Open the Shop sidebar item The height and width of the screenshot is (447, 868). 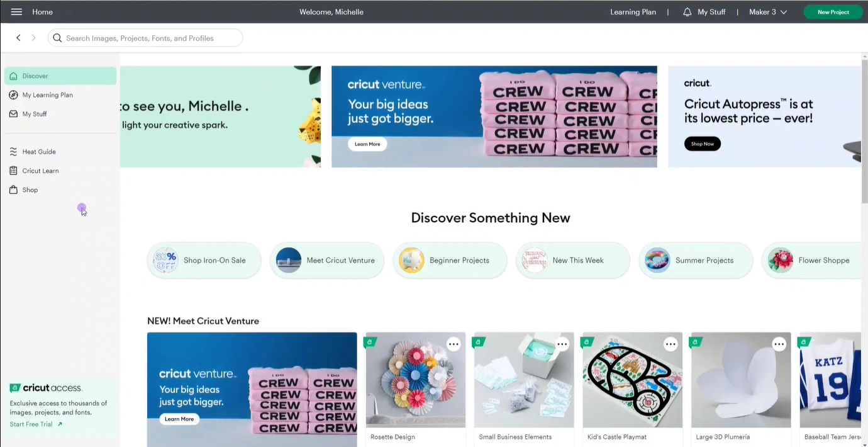click(30, 190)
